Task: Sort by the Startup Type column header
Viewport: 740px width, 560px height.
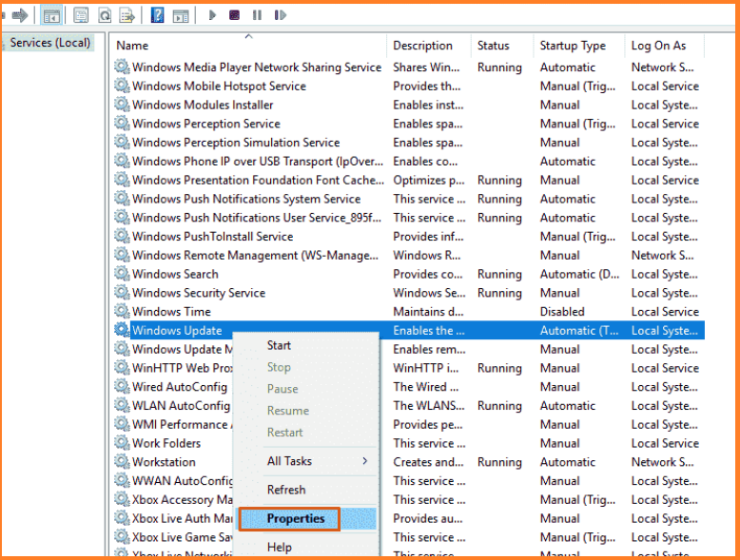Action: click(573, 46)
